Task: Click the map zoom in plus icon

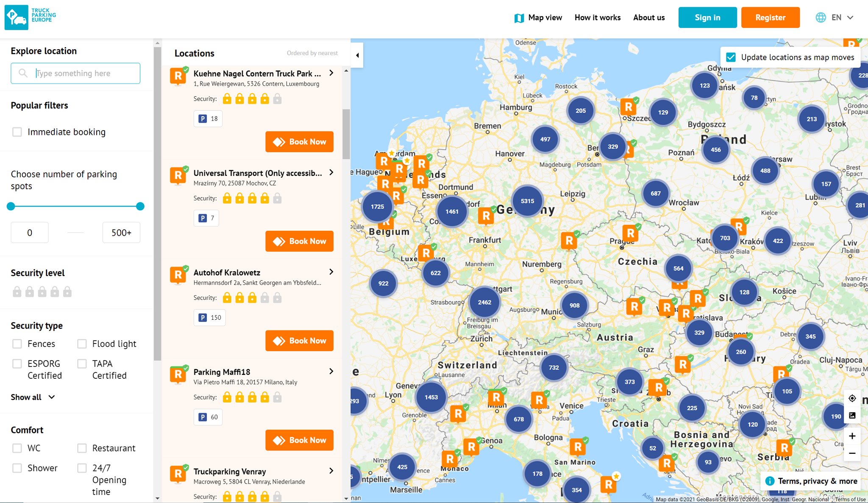Action: pyautogui.click(x=852, y=436)
